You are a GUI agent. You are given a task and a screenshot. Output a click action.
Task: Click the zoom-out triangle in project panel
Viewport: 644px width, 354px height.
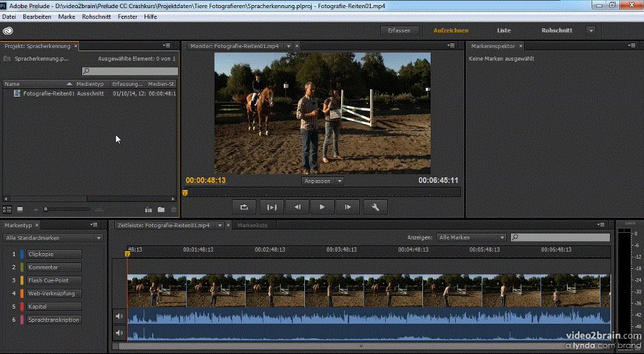pos(36,209)
